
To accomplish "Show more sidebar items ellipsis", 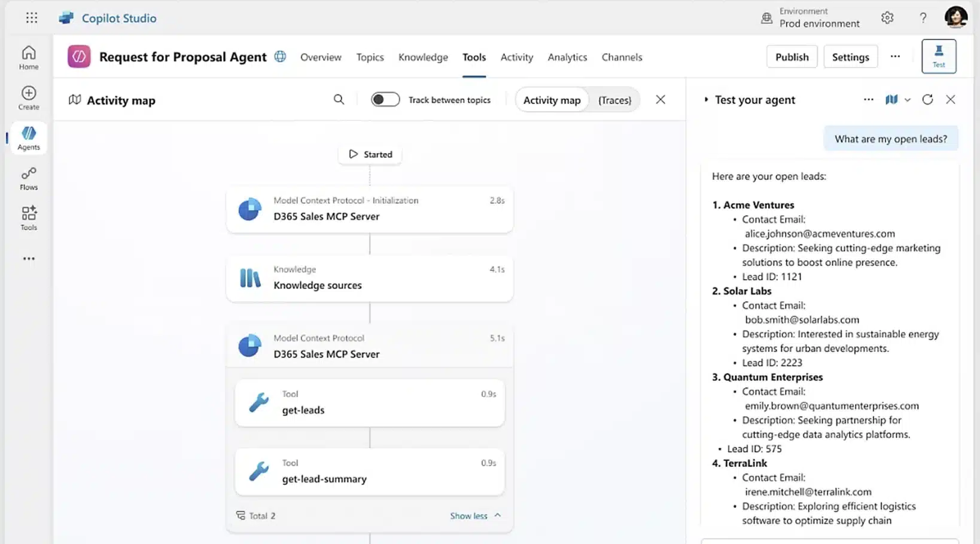I will point(29,259).
